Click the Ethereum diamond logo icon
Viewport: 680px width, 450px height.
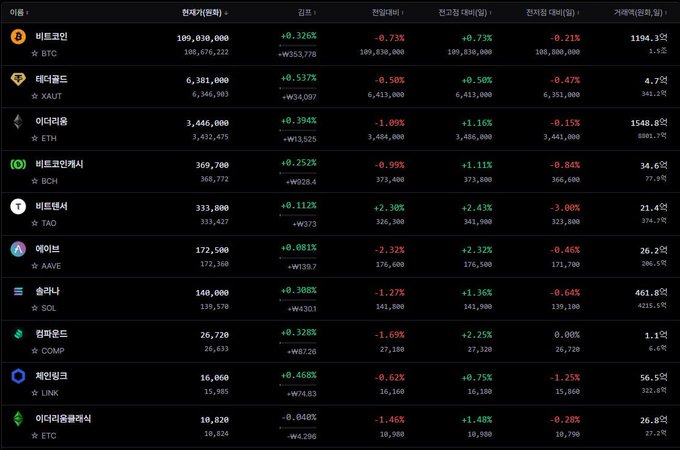tap(18, 122)
